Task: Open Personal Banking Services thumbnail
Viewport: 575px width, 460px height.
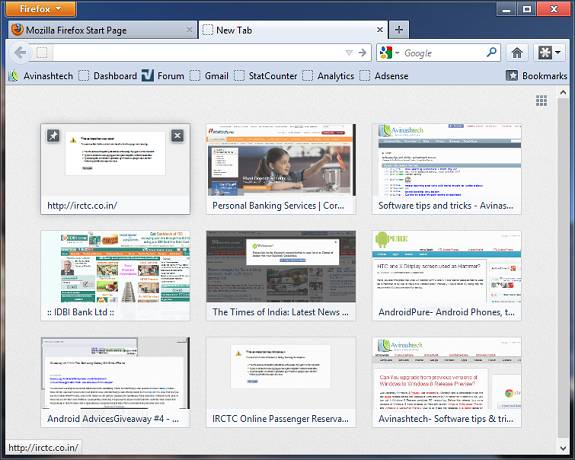Action: click(281, 169)
